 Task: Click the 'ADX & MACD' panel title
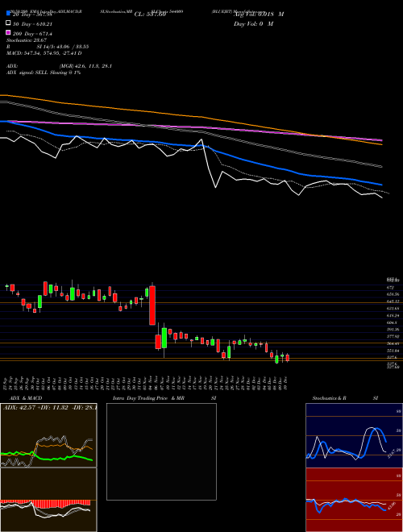click(26, 398)
